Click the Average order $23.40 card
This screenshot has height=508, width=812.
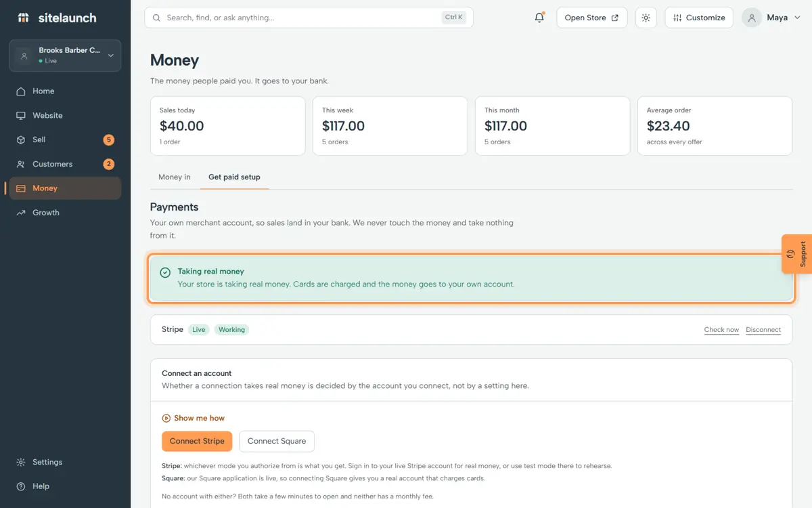(715, 126)
